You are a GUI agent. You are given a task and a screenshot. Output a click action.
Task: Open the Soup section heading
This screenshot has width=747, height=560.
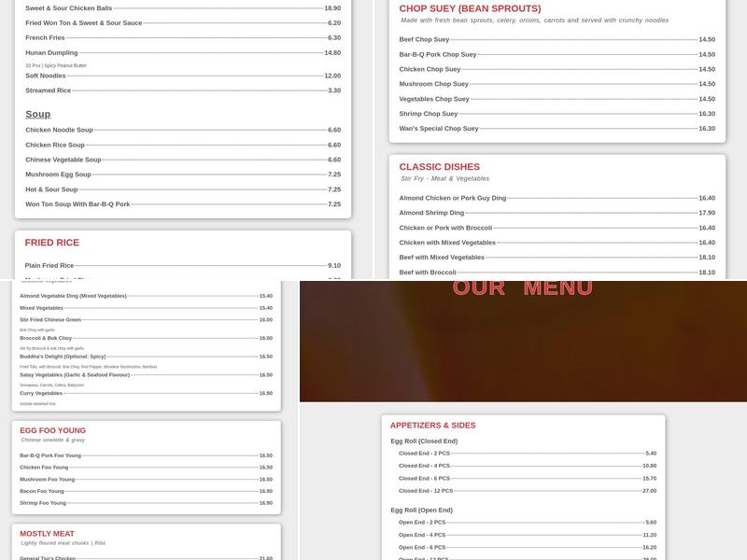pos(37,115)
